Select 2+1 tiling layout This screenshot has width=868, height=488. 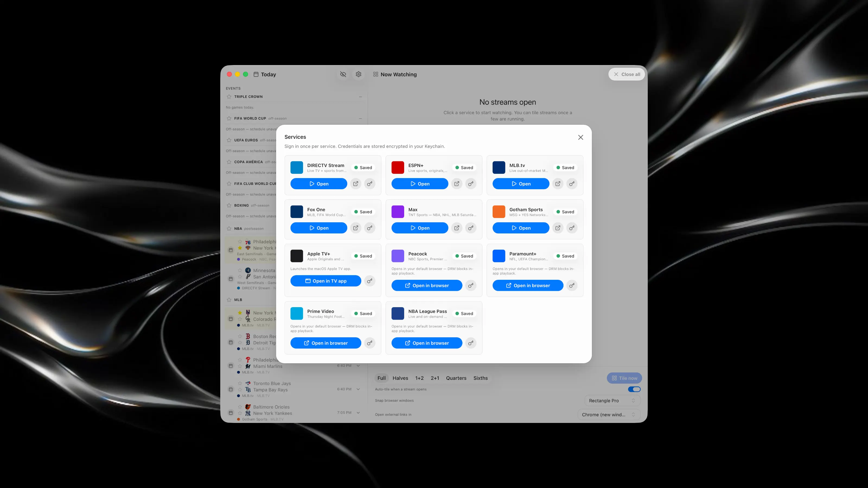pos(435,378)
